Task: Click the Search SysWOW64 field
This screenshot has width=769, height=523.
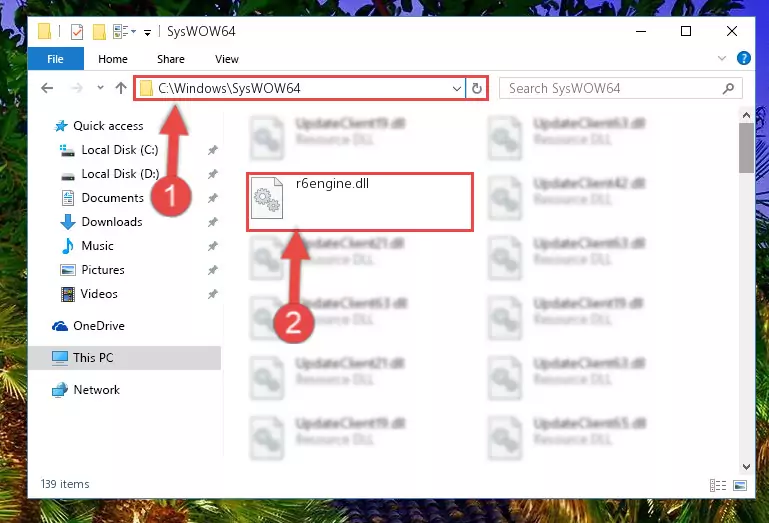Action: pyautogui.click(x=620, y=89)
